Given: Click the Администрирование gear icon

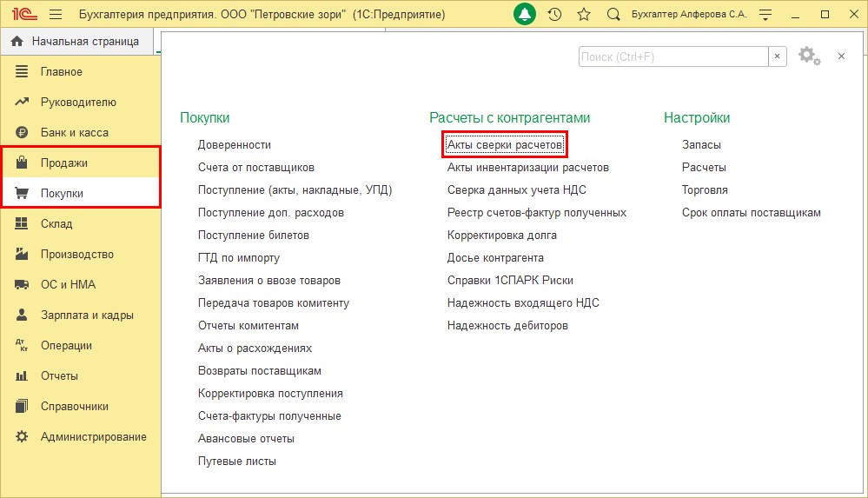Looking at the screenshot, I should pos(22,436).
